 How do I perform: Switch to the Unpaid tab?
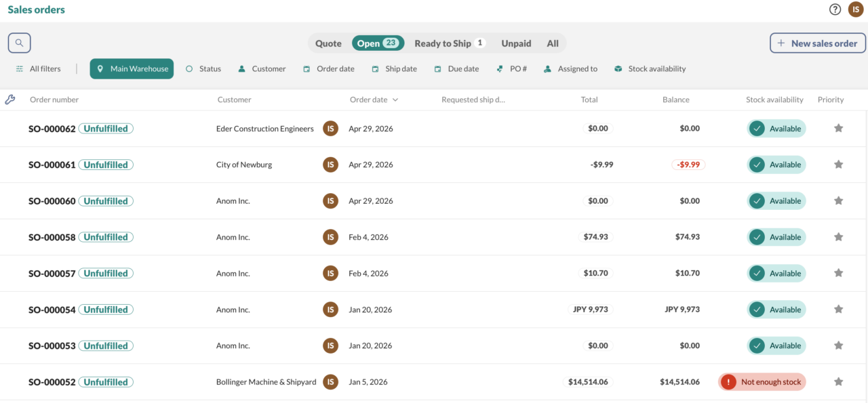pos(516,43)
